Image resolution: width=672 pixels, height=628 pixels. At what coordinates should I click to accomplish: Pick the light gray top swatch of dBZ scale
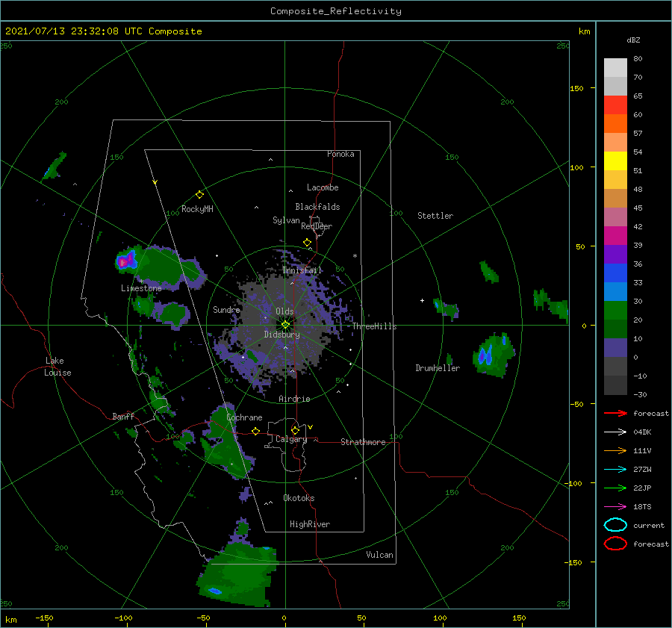615,67
